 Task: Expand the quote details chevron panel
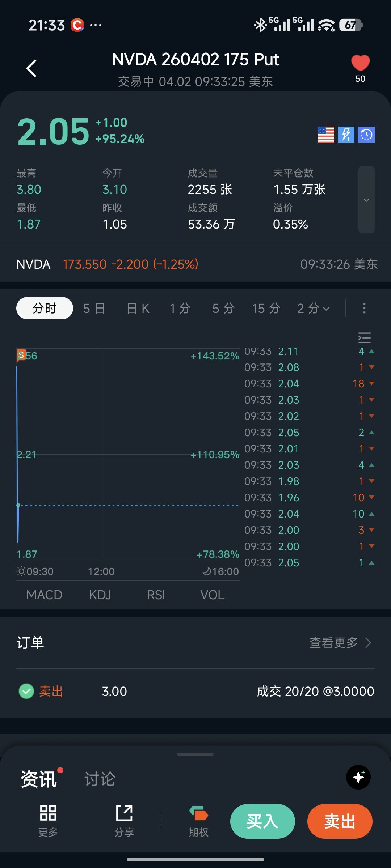(x=366, y=200)
